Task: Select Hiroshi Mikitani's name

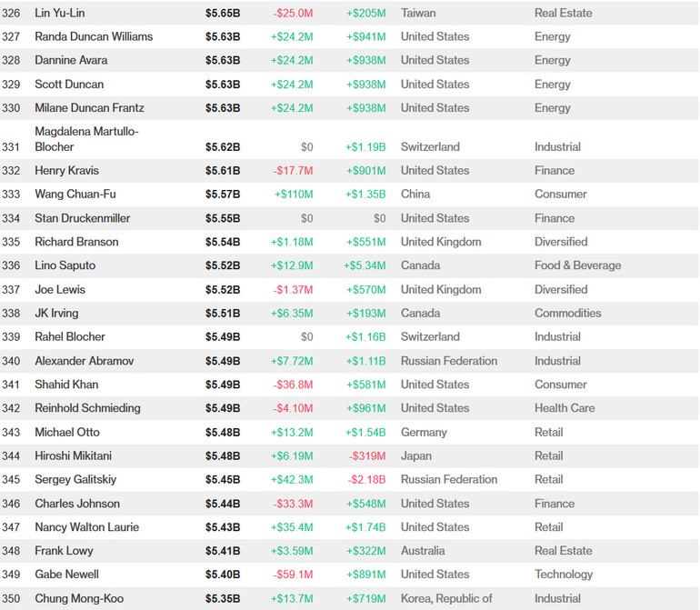Action: pos(73,455)
